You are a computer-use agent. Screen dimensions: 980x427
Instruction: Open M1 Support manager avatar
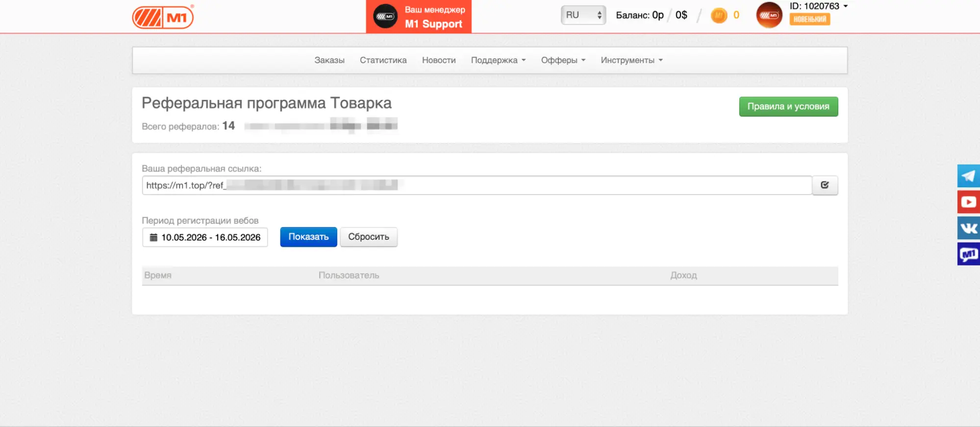click(x=385, y=17)
